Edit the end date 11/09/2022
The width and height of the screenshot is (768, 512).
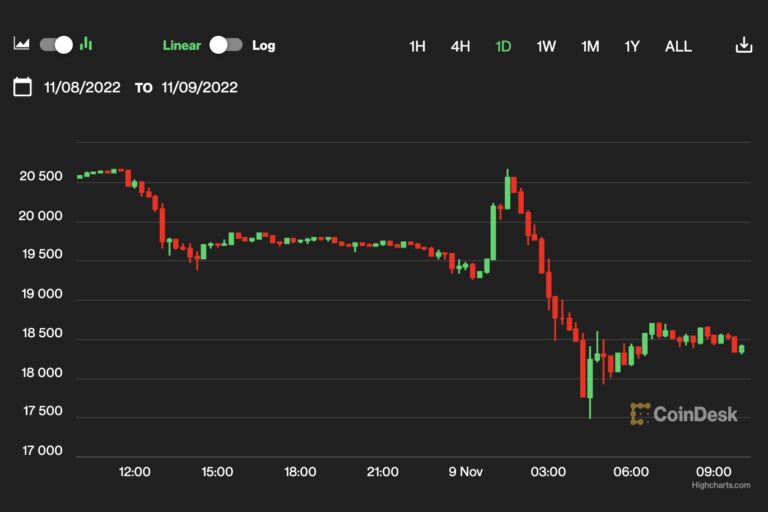200,88
